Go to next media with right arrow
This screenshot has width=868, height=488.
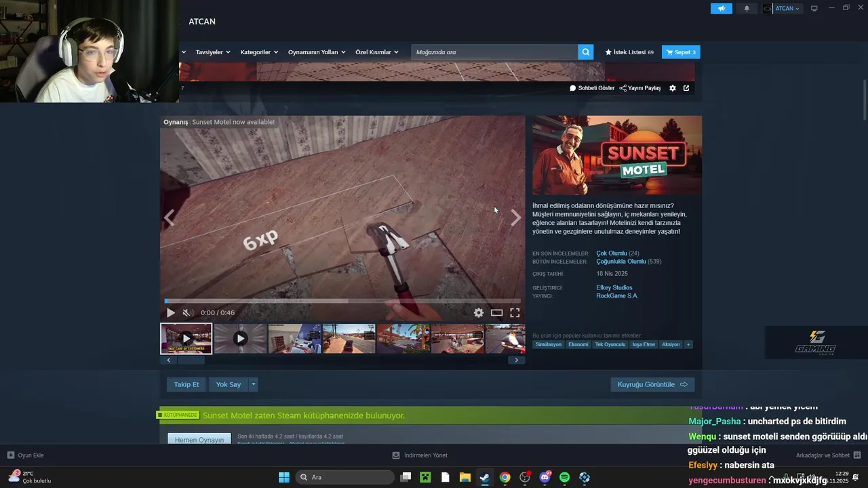[x=516, y=218]
